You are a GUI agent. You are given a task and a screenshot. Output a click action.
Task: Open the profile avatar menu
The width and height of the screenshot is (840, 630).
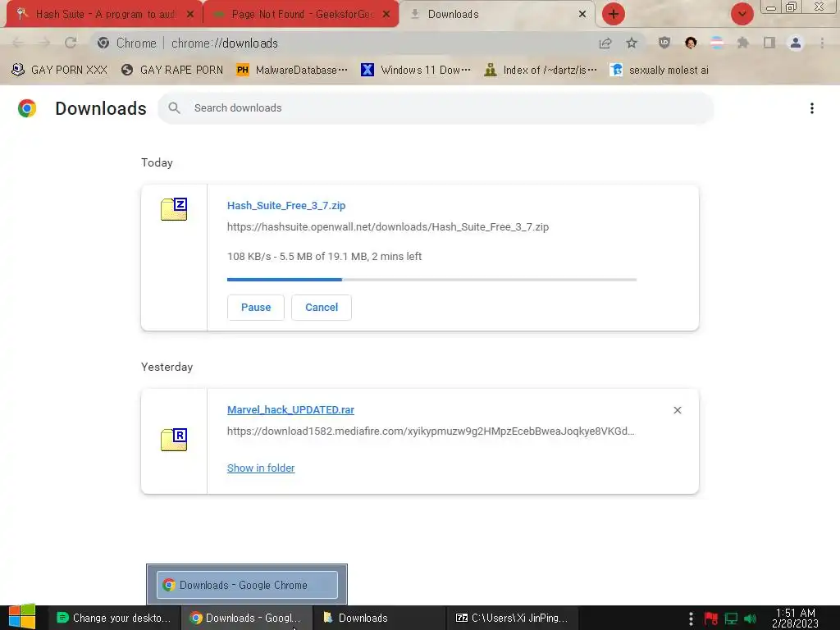point(796,43)
